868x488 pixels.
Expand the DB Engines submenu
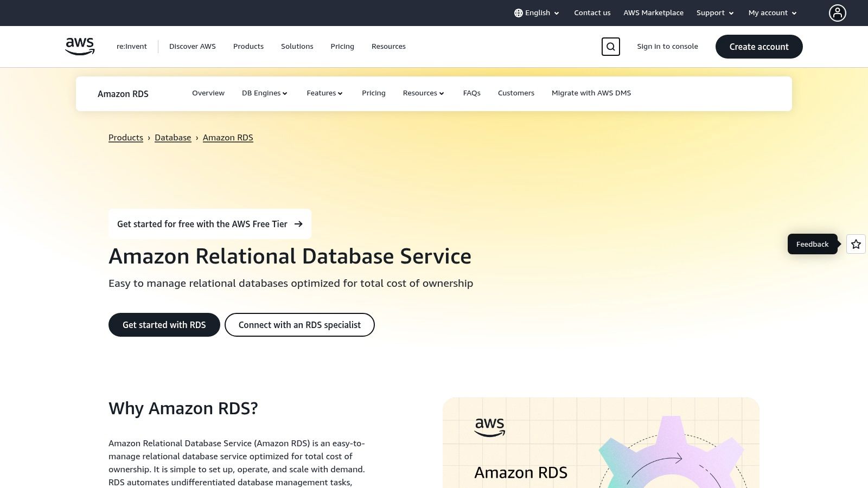coord(264,93)
